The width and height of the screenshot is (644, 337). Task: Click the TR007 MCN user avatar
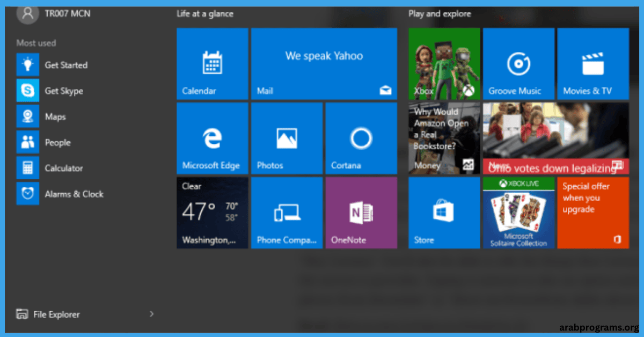tap(27, 14)
